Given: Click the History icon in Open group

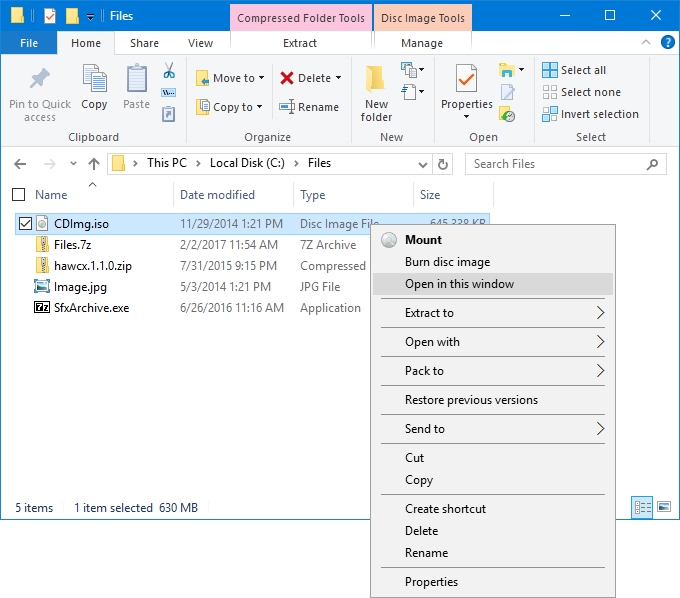Looking at the screenshot, I should [507, 114].
